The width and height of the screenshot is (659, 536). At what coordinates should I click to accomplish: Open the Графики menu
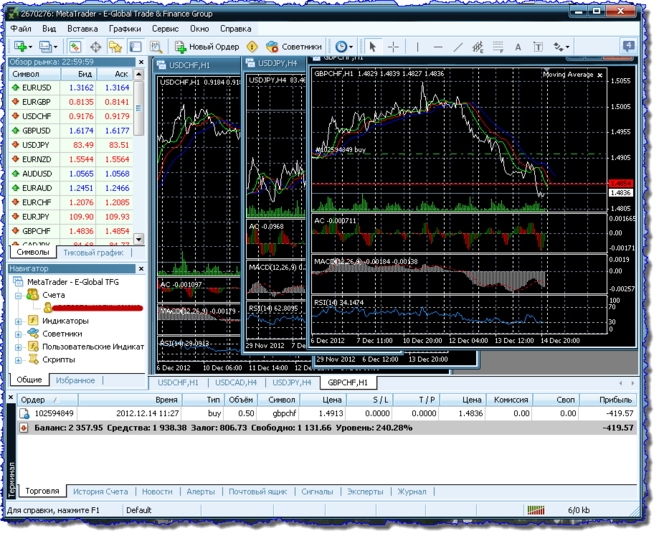125,29
